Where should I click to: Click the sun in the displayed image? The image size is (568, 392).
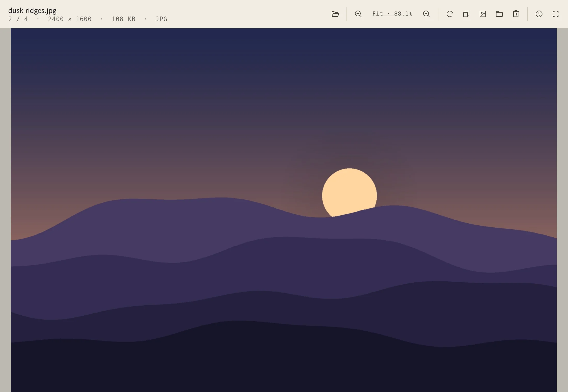pyautogui.click(x=349, y=192)
